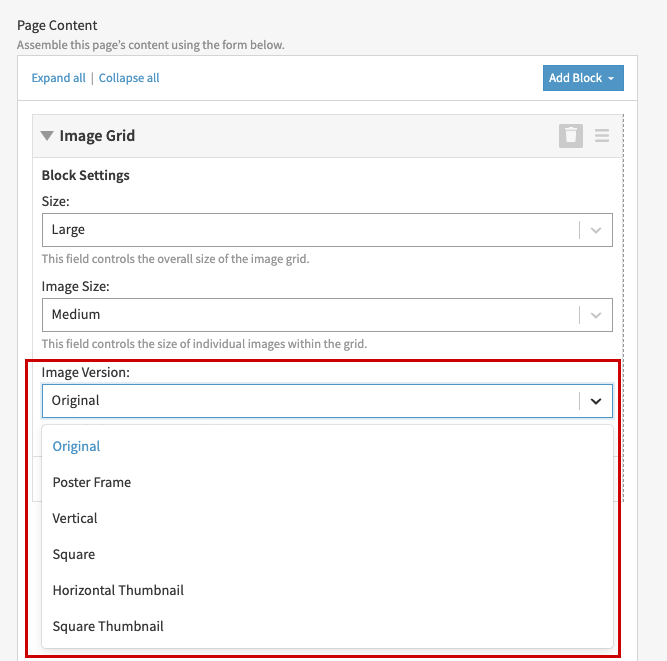The image size is (667, 661).
Task: Choose Poster Frame from the version list
Action: click(x=92, y=483)
